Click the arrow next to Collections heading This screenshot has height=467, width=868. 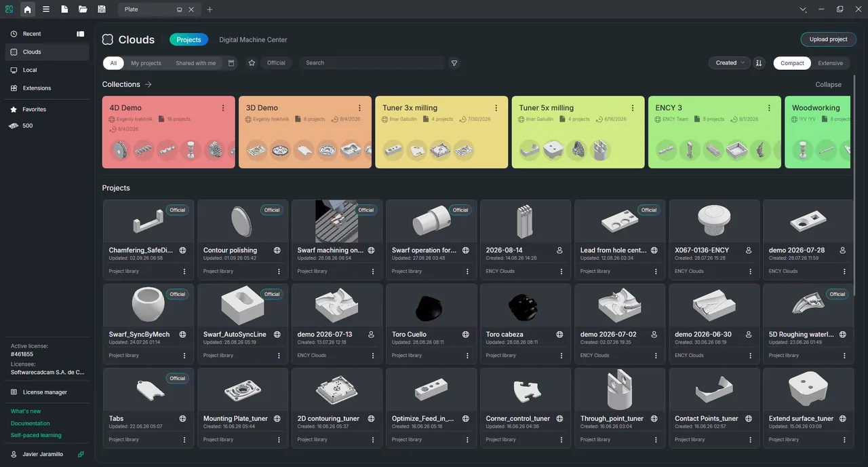(148, 85)
